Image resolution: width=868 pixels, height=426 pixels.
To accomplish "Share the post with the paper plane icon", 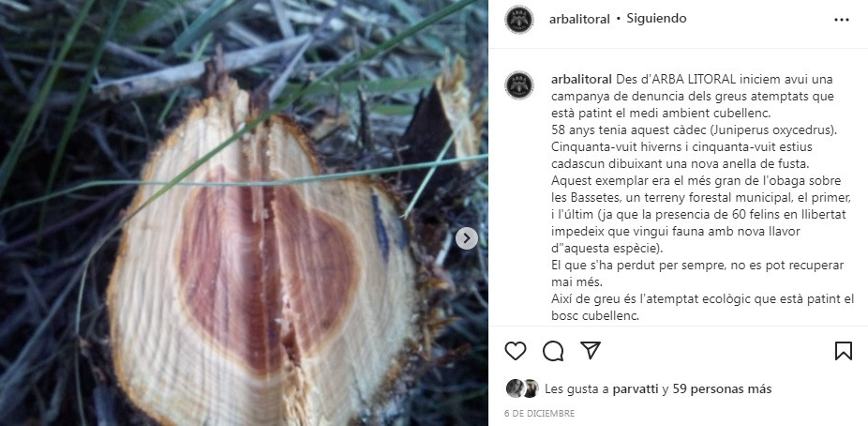I will [x=591, y=350].
